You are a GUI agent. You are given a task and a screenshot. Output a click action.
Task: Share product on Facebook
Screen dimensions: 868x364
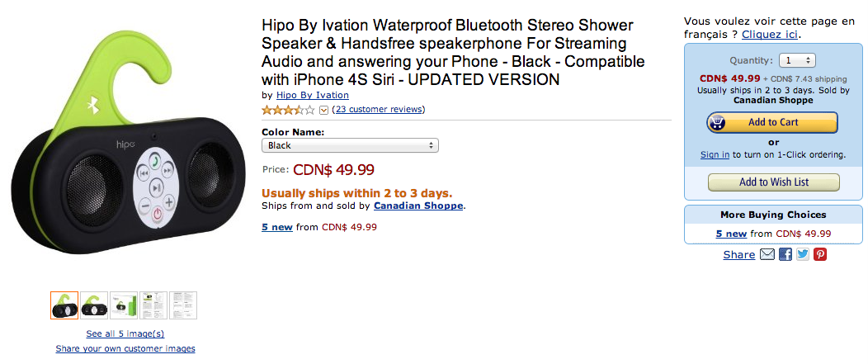pos(785,255)
